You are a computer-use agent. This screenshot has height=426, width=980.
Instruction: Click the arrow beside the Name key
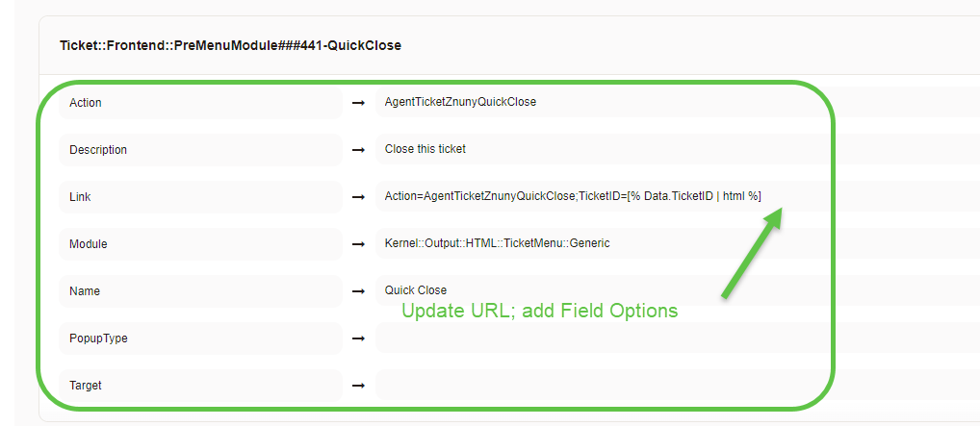coord(358,290)
